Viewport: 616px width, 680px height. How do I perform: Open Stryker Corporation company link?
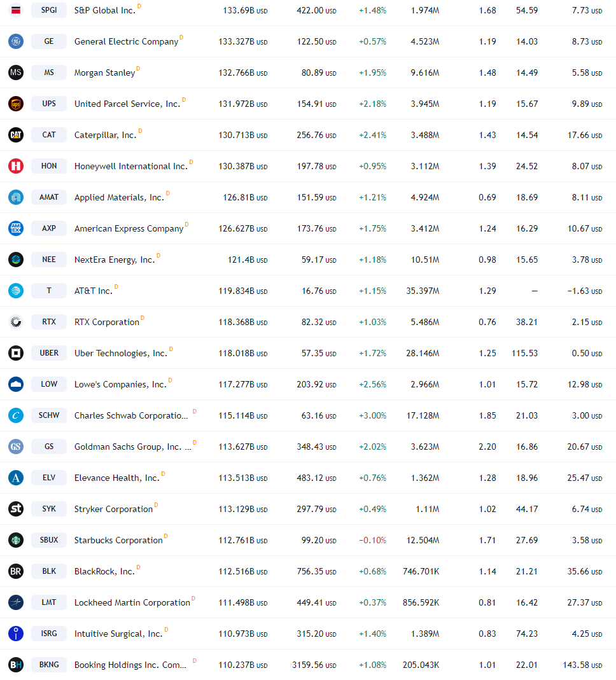[114, 509]
